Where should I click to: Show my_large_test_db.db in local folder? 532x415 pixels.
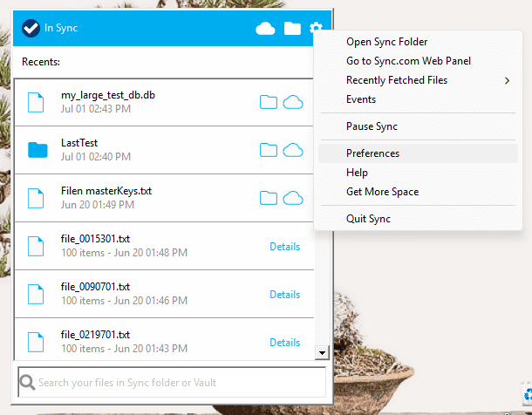tap(269, 102)
